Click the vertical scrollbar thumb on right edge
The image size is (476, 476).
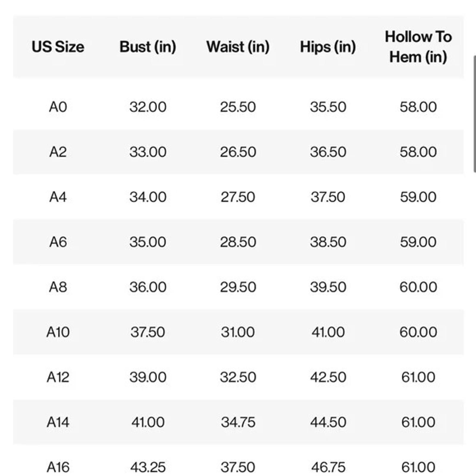pos(475,114)
